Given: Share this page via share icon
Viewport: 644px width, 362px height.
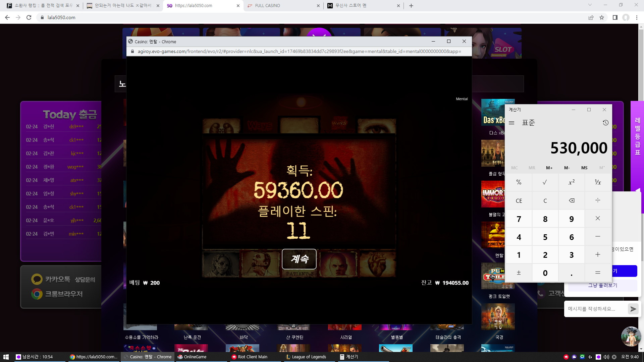Looking at the screenshot, I should tap(591, 17).
